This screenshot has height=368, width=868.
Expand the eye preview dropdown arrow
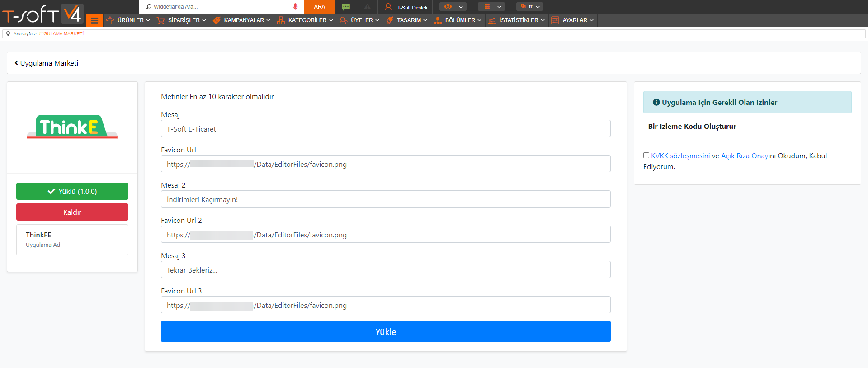[x=461, y=7]
